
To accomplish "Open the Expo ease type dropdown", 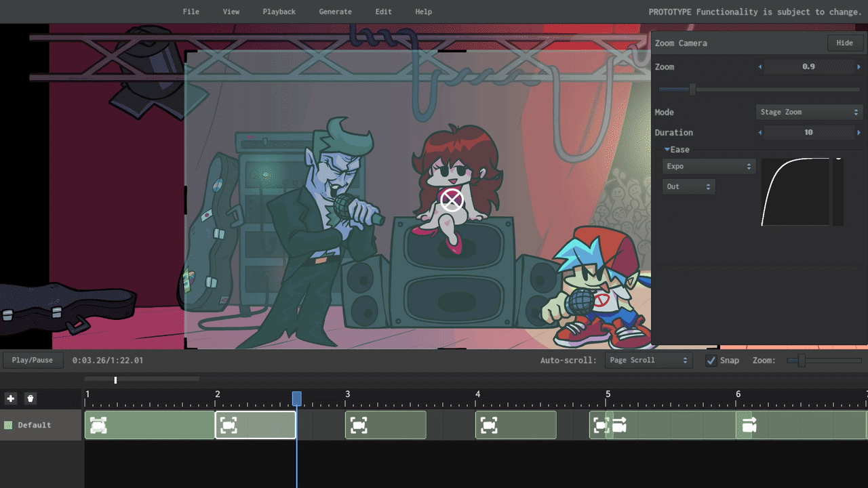I will 709,167.
